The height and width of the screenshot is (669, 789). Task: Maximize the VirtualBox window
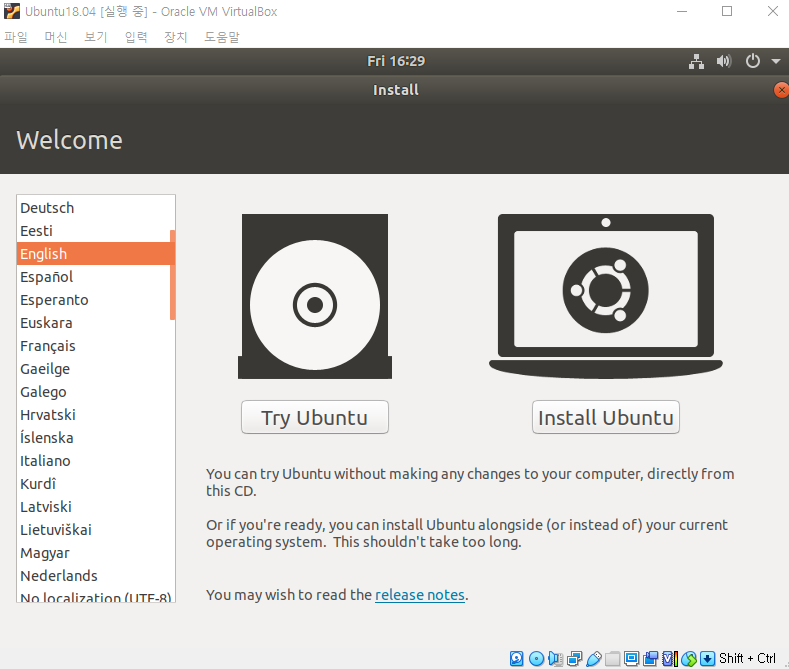click(727, 11)
